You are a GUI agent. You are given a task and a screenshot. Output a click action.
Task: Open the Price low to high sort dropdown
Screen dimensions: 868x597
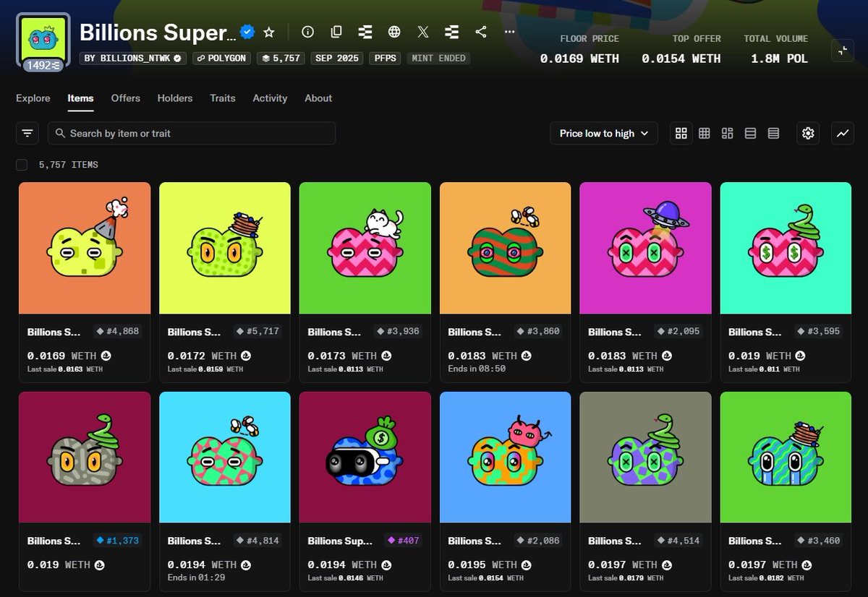coord(604,133)
